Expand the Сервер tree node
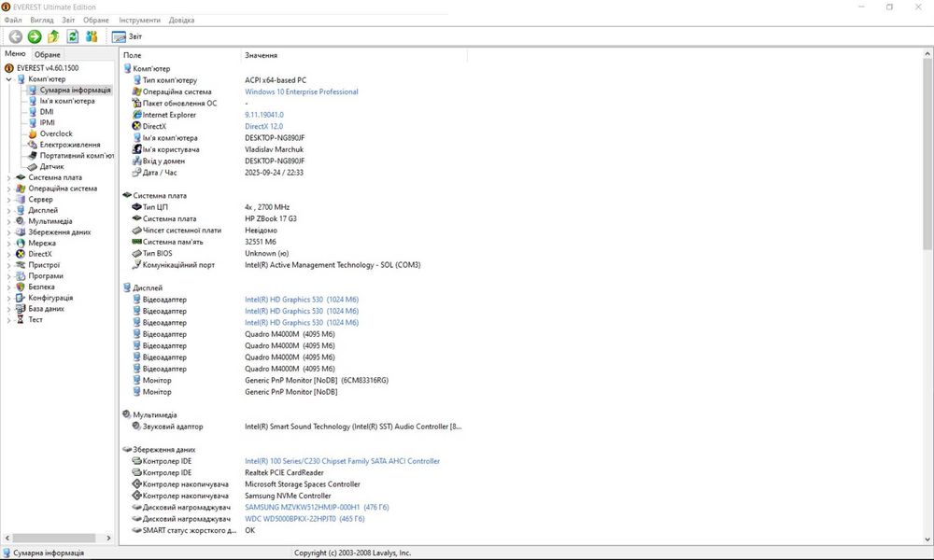 (x=8, y=200)
